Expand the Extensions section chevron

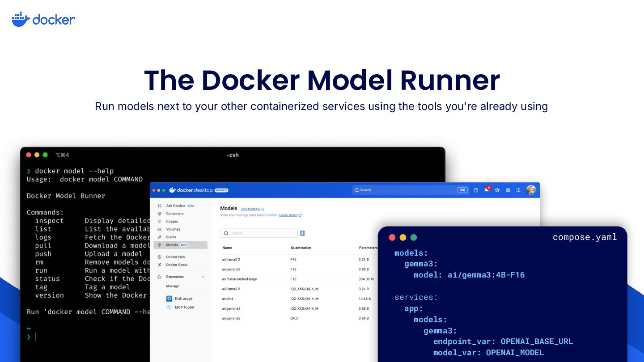click(203, 277)
